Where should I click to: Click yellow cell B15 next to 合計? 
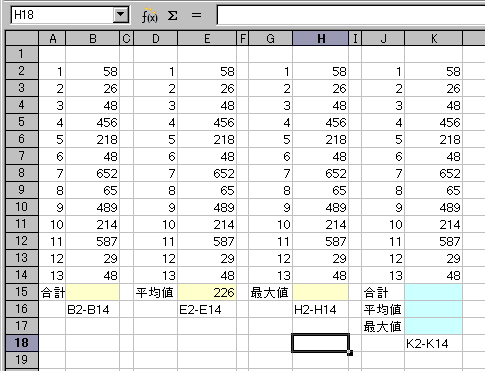93,292
